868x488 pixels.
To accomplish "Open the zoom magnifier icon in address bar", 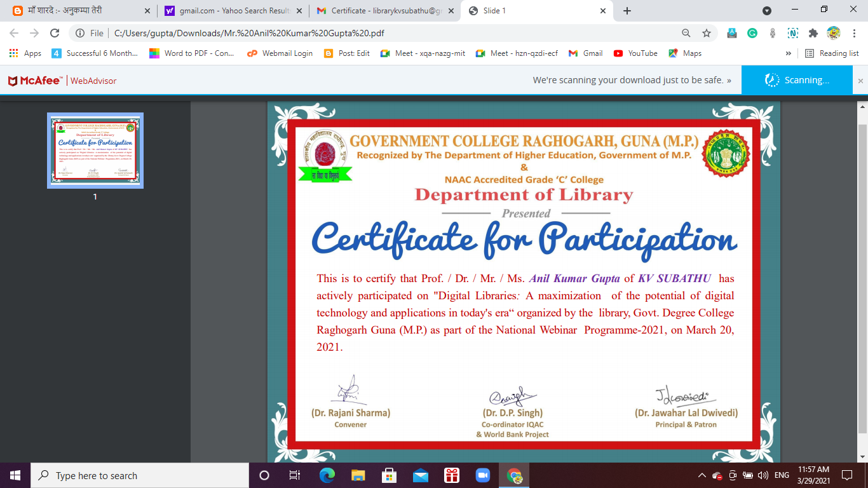I will coord(686,33).
